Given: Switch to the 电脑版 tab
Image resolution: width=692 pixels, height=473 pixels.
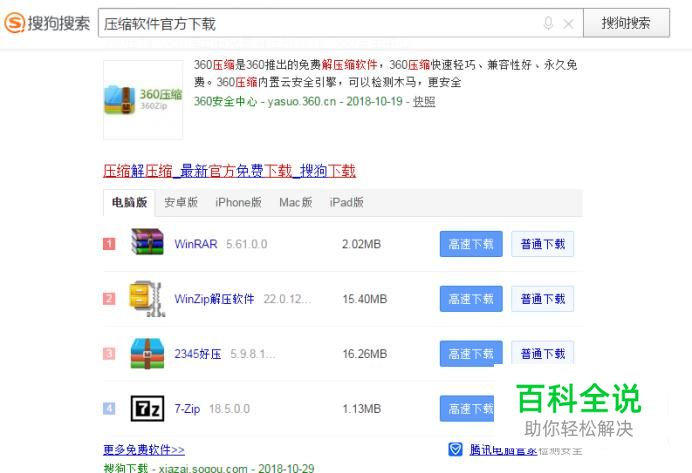Looking at the screenshot, I should [129, 203].
